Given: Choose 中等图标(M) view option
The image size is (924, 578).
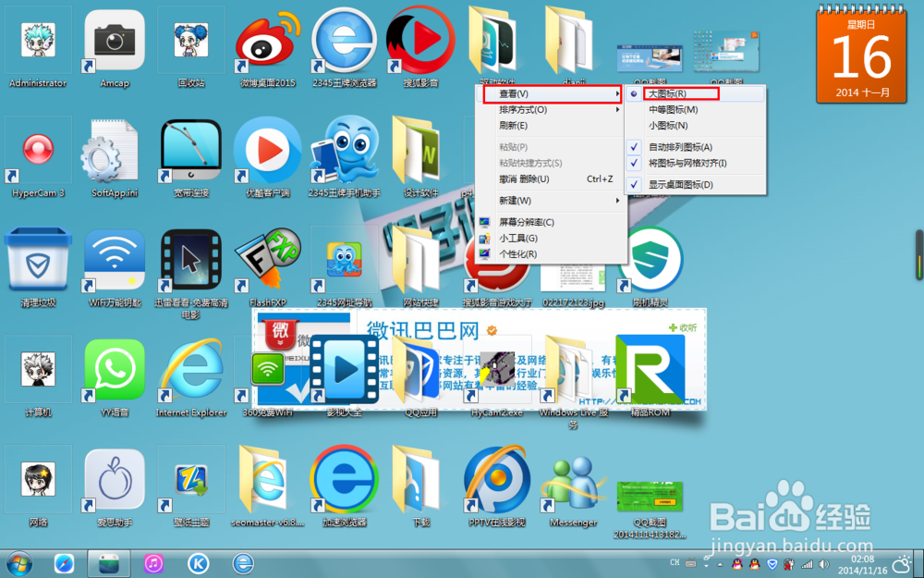Looking at the screenshot, I should point(696,110).
